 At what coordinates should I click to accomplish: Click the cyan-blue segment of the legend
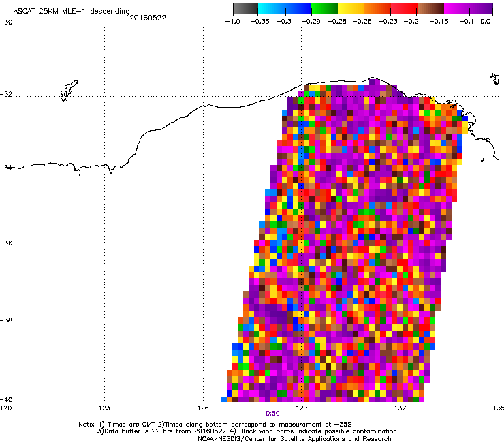[285, 8]
